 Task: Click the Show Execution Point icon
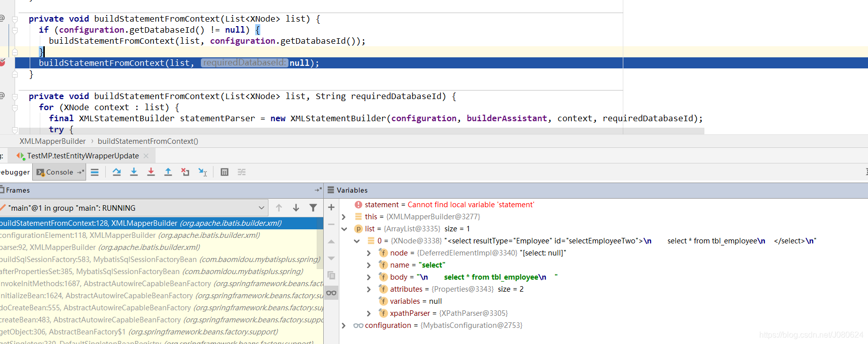click(95, 172)
